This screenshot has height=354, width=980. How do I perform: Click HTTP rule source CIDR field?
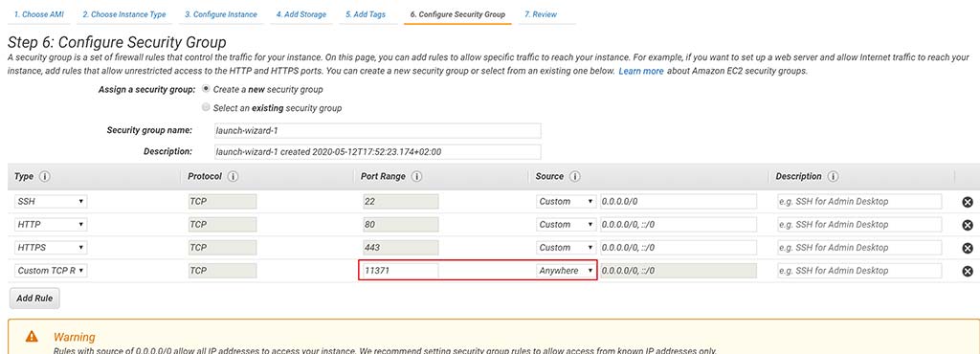point(679,225)
